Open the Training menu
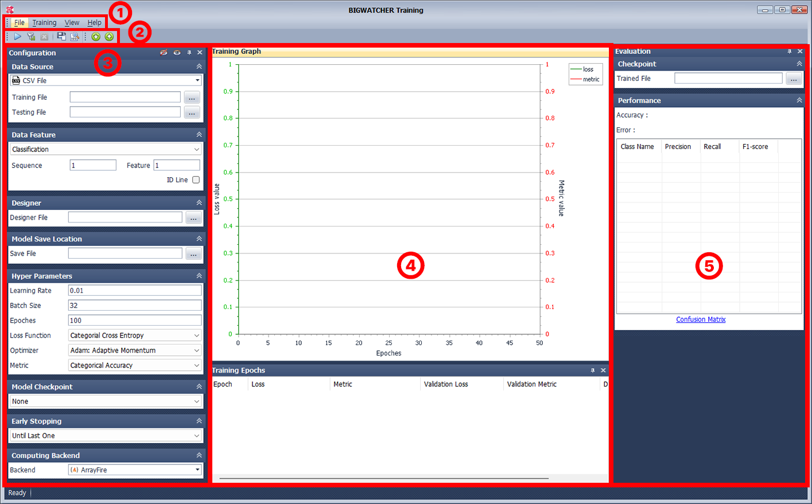 coord(44,23)
